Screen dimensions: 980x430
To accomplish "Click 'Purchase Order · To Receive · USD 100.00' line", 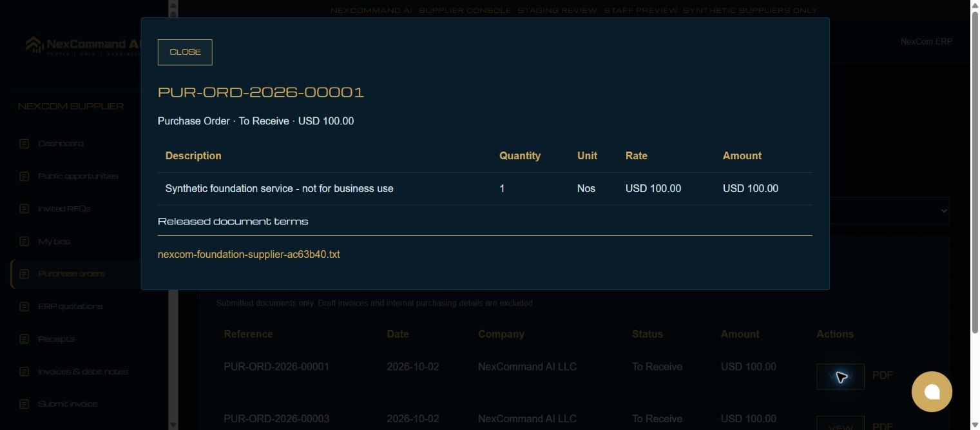I will click(x=256, y=121).
